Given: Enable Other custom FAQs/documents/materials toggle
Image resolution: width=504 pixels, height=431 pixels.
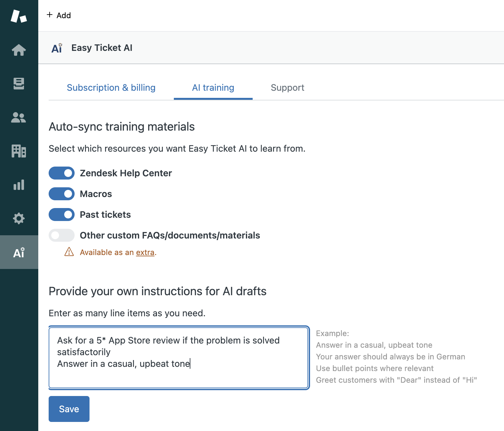Looking at the screenshot, I should [62, 235].
